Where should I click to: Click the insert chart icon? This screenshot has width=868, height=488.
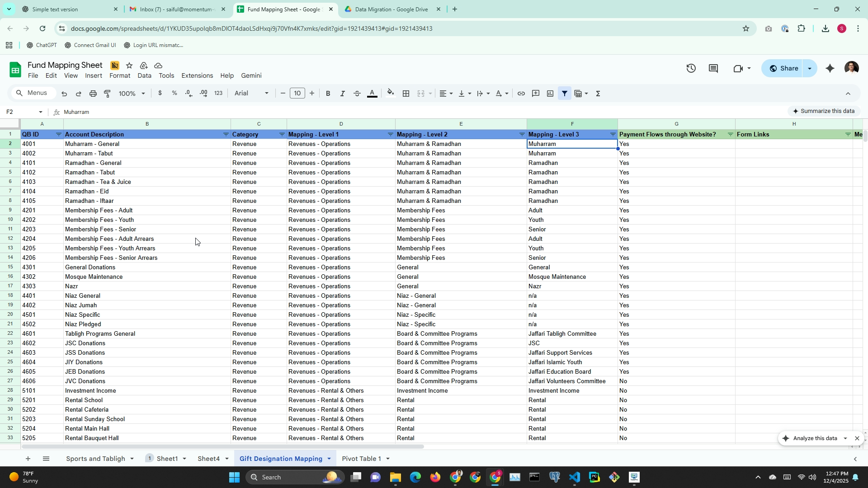(550, 94)
